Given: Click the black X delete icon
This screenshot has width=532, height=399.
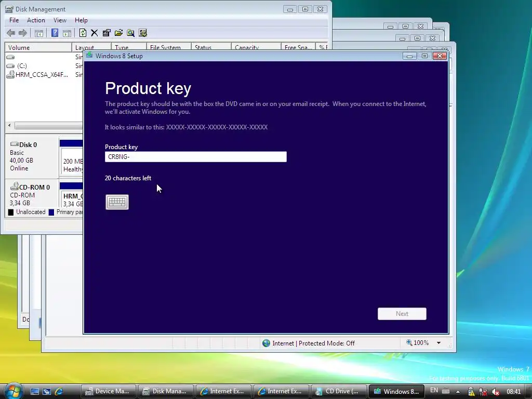Looking at the screenshot, I should (95, 33).
